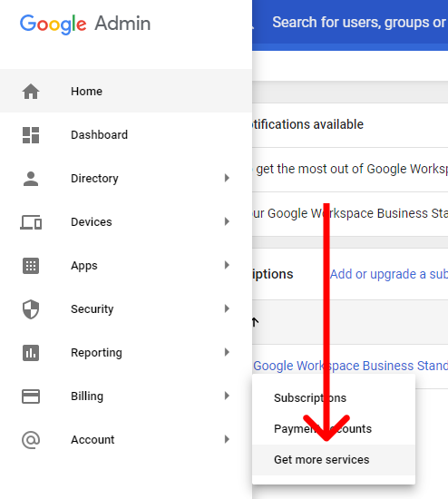The image size is (448, 499).
Task: Click the 'get the most out of Google Workspace' row
Action: 350,170
